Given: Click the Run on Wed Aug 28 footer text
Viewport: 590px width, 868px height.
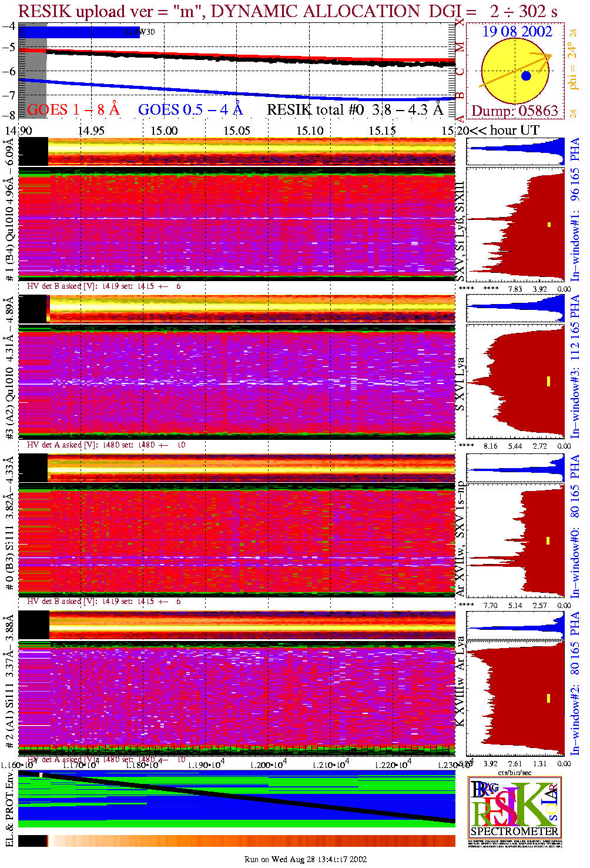Looking at the screenshot, I should point(306,859).
